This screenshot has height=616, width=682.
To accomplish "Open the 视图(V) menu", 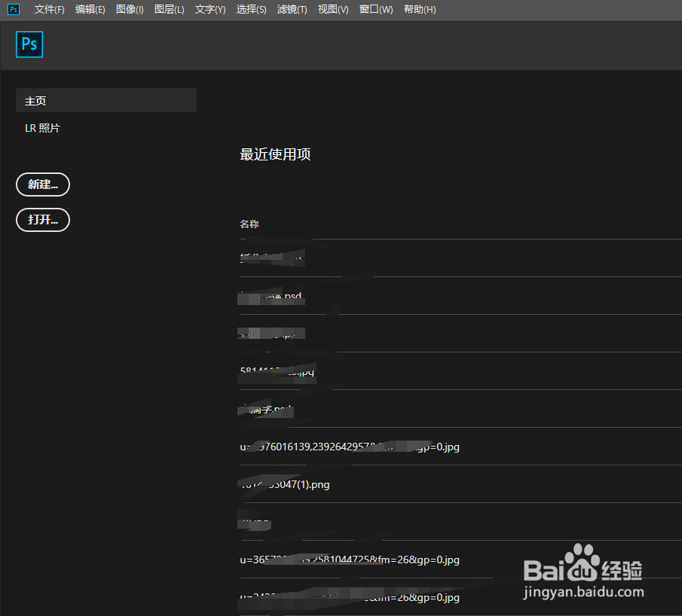I will tap(333, 9).
